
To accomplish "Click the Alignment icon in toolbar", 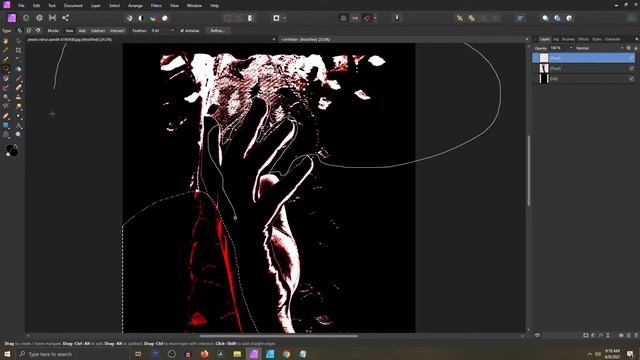I will (520, 18).
